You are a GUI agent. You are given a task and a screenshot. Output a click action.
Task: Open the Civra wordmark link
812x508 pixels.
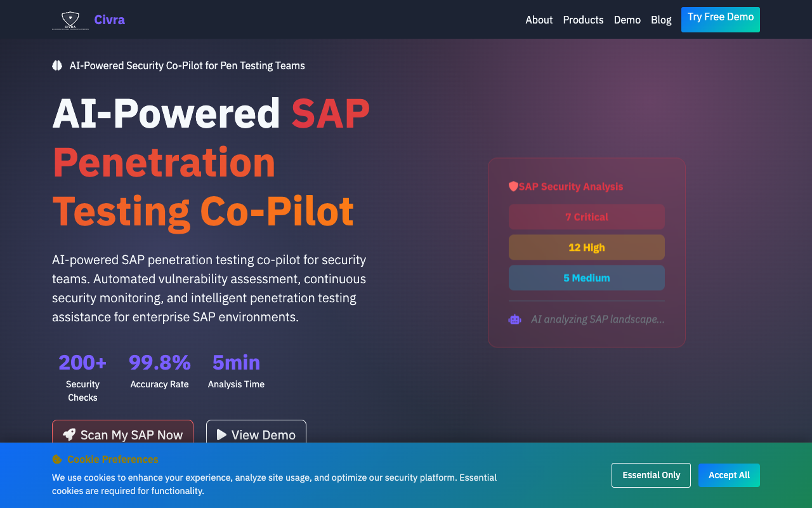click(109, 20)
